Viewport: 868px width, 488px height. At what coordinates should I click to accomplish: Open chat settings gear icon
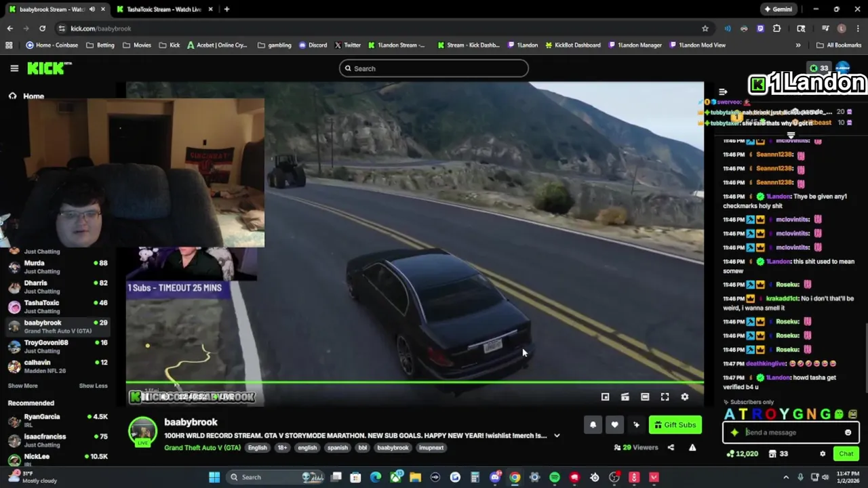823,454
